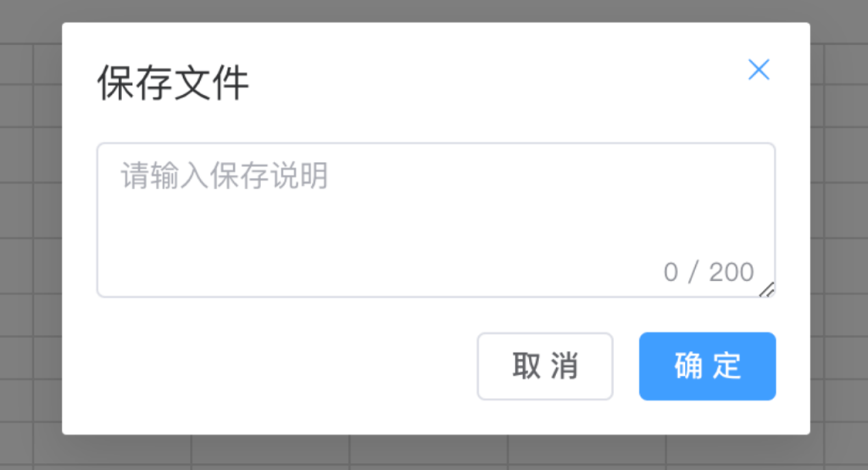868x470 pixels.
Task: Focus the 请输入保存说明 text area
Action: pos(437,220)
